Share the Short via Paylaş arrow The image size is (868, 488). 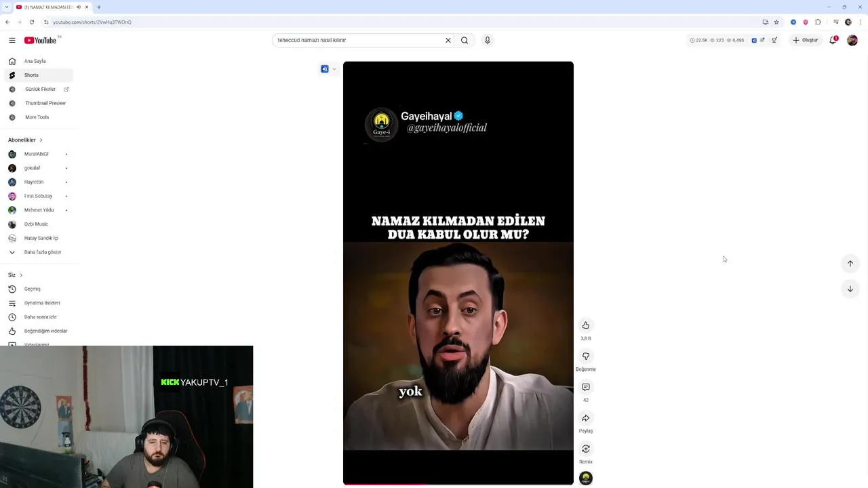click(586, 418)
